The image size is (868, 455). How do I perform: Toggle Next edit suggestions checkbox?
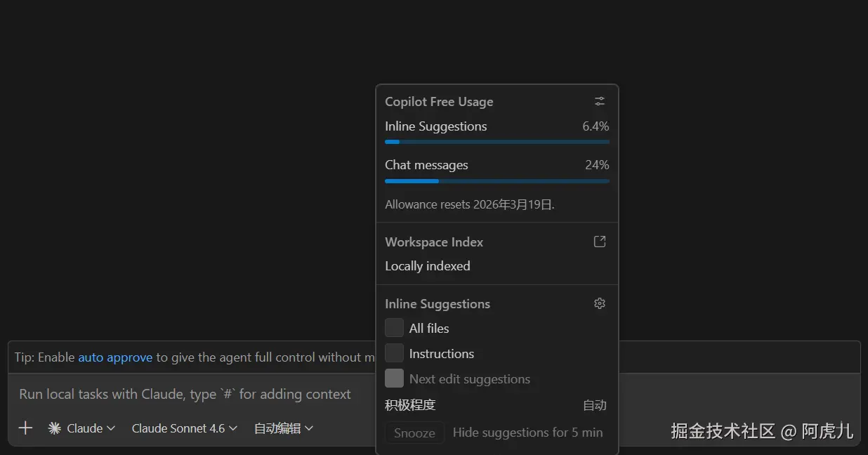[x=395, y=378]
